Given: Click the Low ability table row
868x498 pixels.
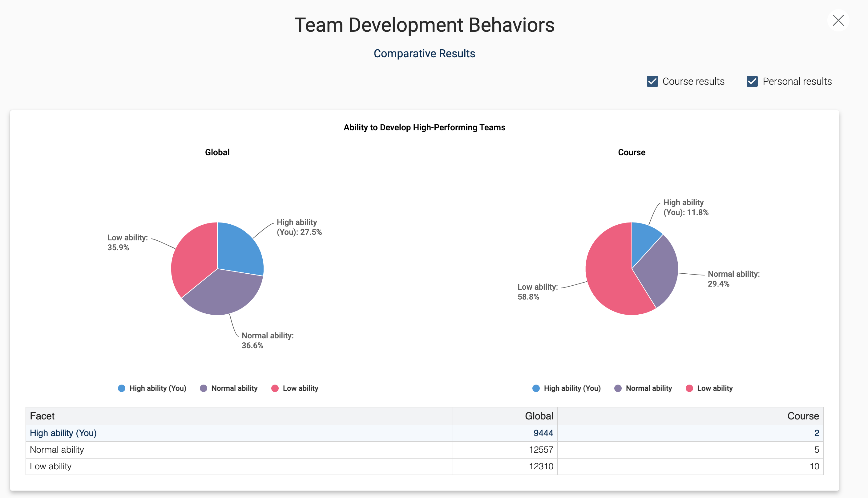Looking at the screenshot, I should tap(50, 466).
